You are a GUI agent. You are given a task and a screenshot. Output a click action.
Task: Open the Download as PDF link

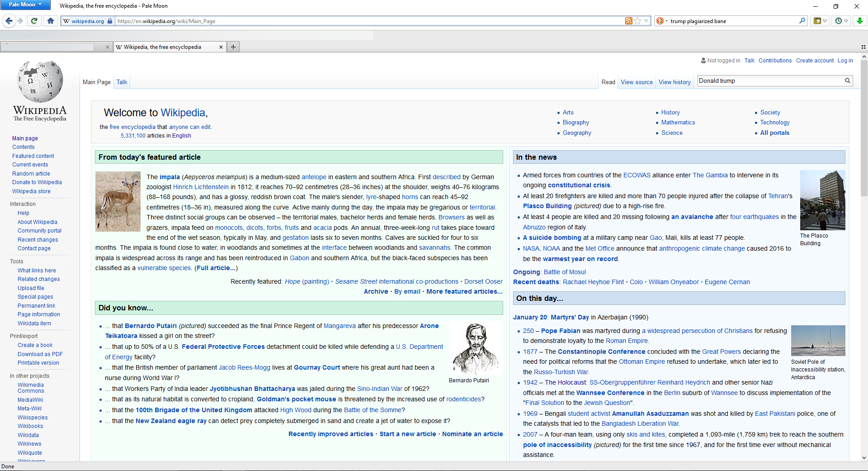click(x=40, y=354)
